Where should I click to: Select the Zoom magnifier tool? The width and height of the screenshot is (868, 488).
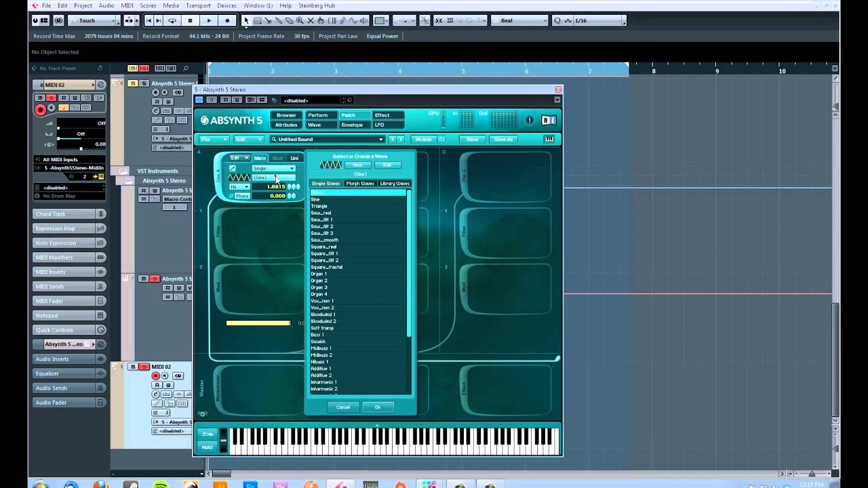pos(300,21)
